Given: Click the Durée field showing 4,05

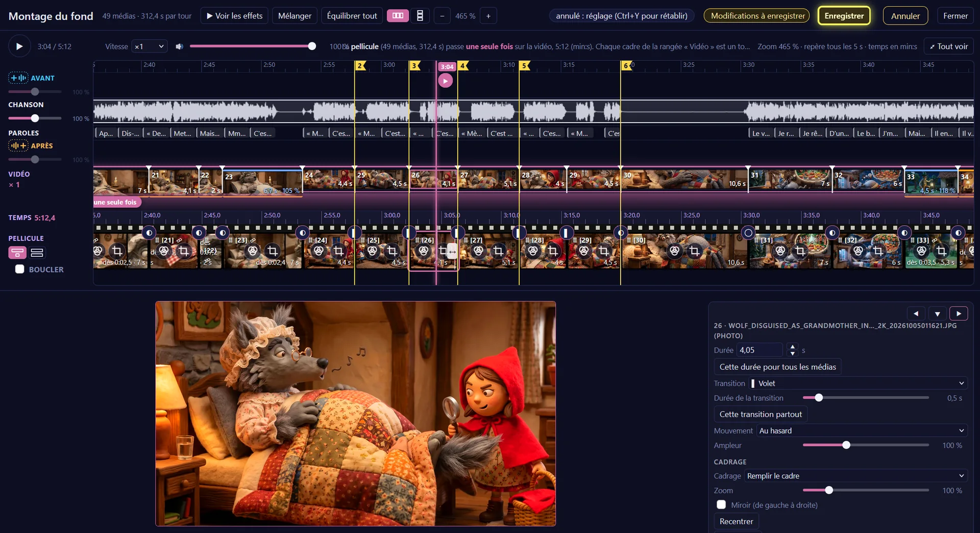Looking at the screenshot, I should (759, 350).
